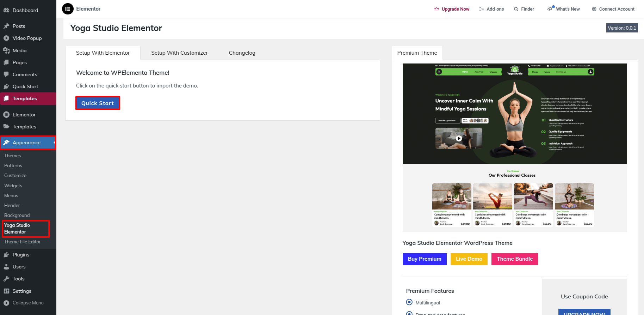Image resolution: width=644 pixels, height=315 pixels.
Task: Open Menus submenu item
Action: (x=11, y=195)
